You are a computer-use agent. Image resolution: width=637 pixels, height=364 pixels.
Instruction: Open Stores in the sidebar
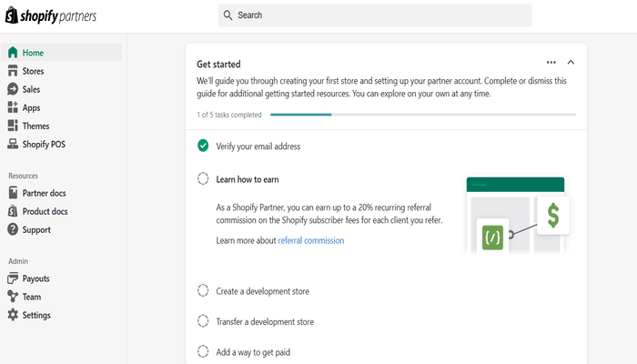click(x=33, y=71)
